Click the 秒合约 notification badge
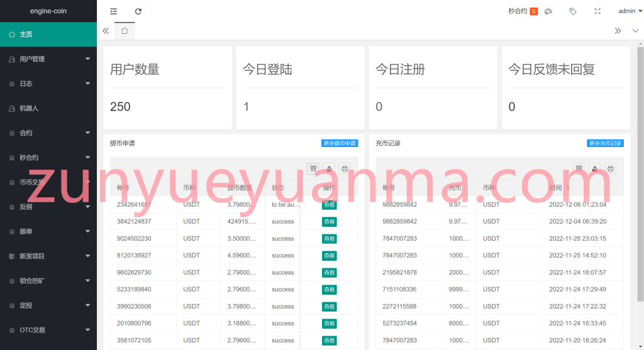The width and height of the screenshot is (644, 350). point(533,11)
